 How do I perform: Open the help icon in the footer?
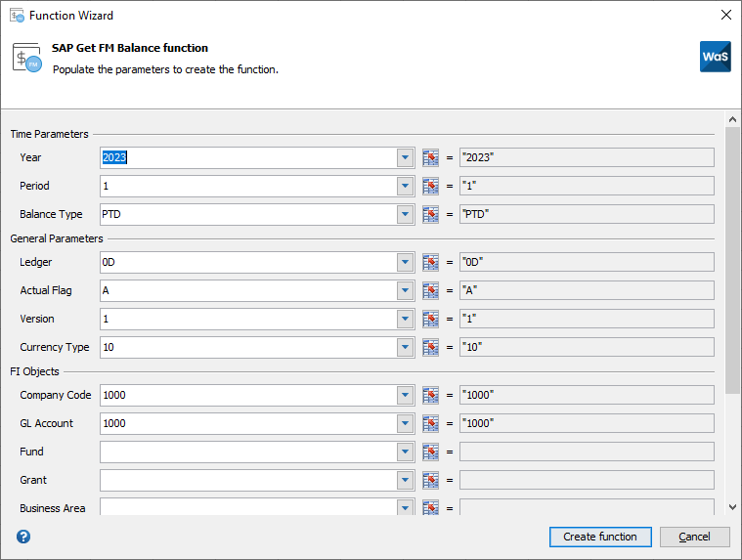pyautogui.click(x=23, y=537)
